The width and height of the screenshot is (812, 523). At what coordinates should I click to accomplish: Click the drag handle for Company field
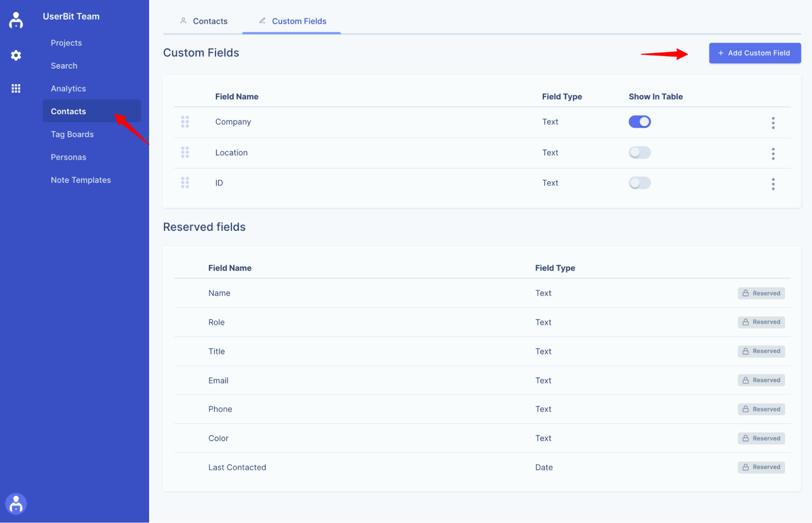coord(185,122)
